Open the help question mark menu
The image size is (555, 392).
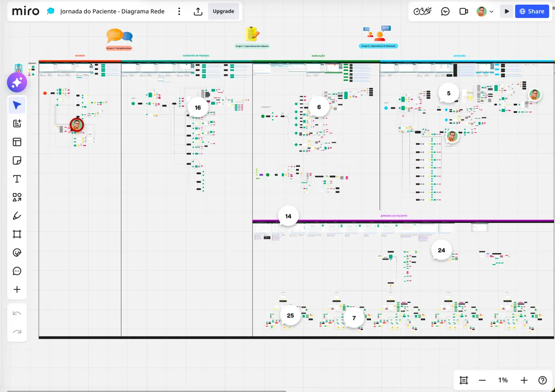(x=543, y=380)
